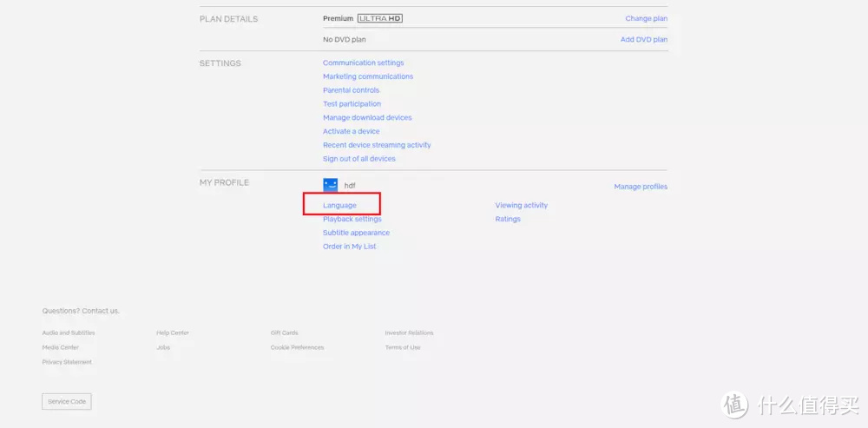Select Manage download devices
Viewport: 868px width, 428px height.
[x=367, y=117]
